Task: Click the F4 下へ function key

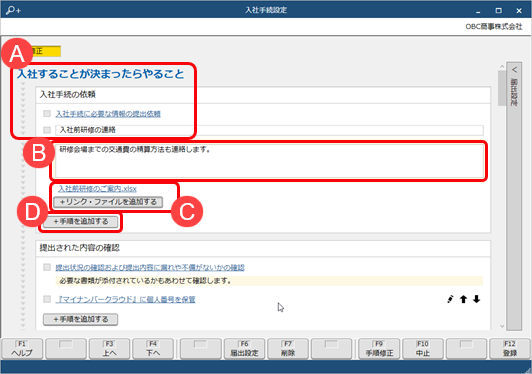Action: point(153,349)
